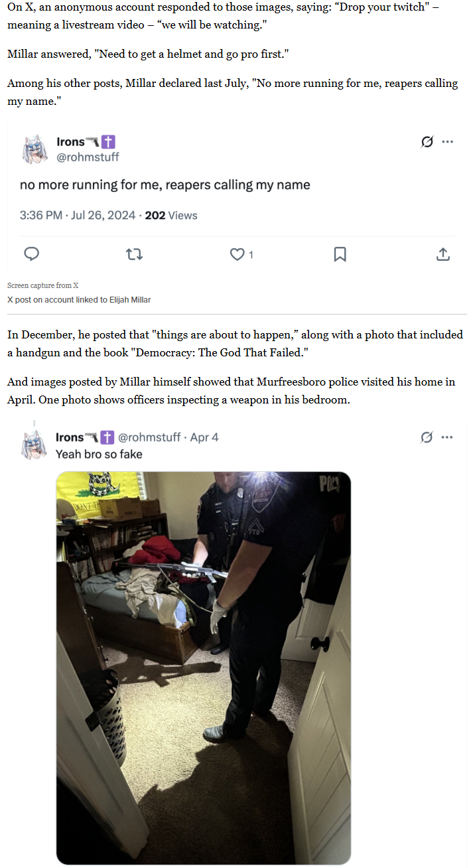Image resolution: width=471 pixels, height=868 pixels.
Task: Click the 'Yeah bro so fake' tweet text
Action: (99, 454)
